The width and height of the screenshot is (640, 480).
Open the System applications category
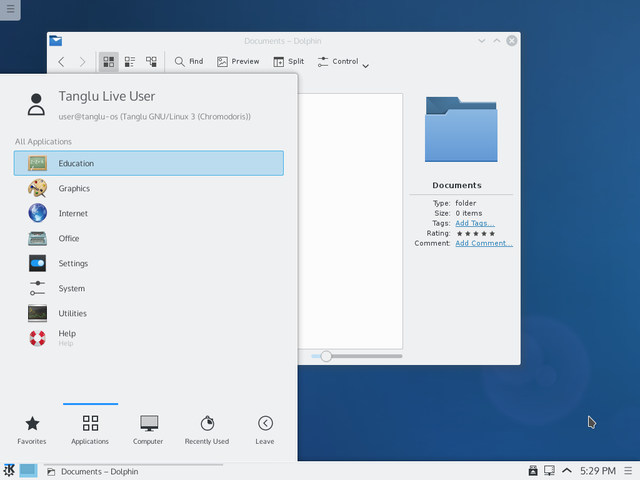[149, 288]
